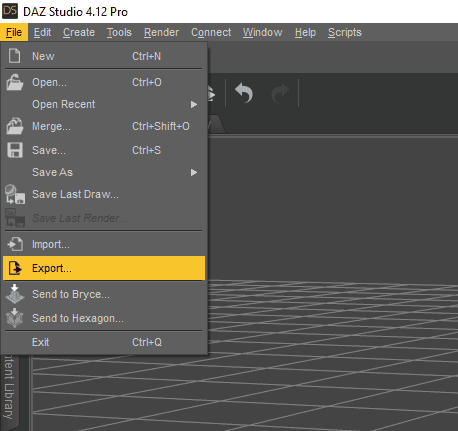Select Save As menu entry

pos(104,172)
